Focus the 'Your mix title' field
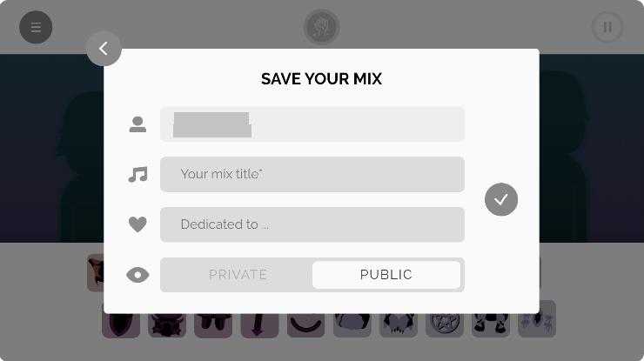 click(x=312, y=174)
